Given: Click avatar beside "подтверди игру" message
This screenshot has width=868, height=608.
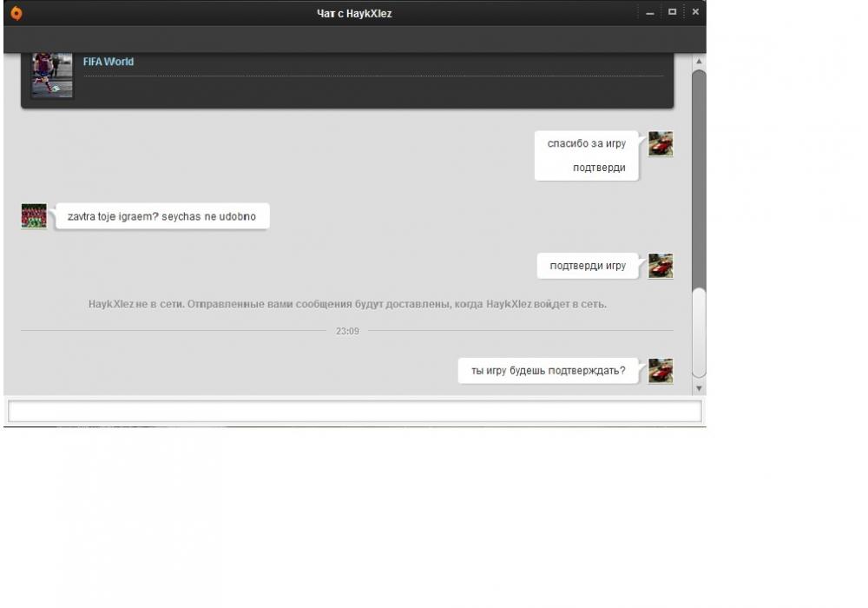Looking at the screenshot, I should (661, 266).
